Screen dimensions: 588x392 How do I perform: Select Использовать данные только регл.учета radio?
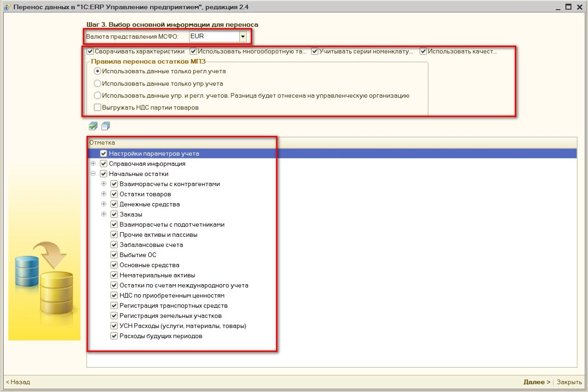(97, 71)
